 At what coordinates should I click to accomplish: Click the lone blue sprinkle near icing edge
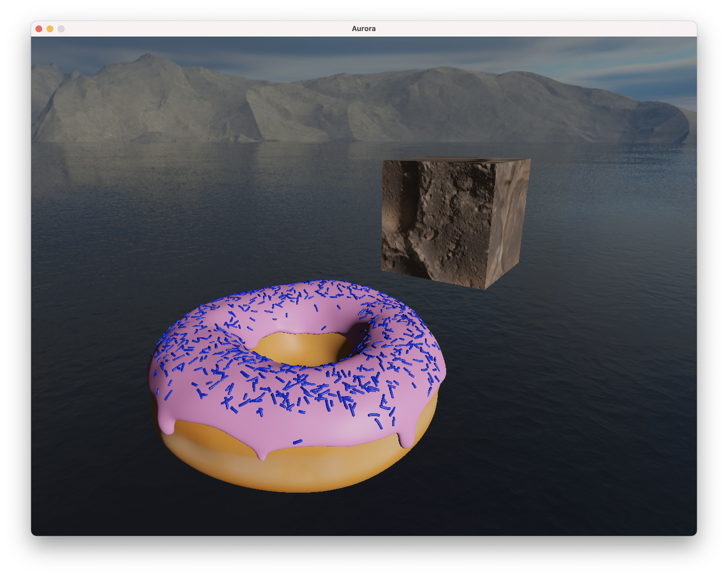[297, 442]
